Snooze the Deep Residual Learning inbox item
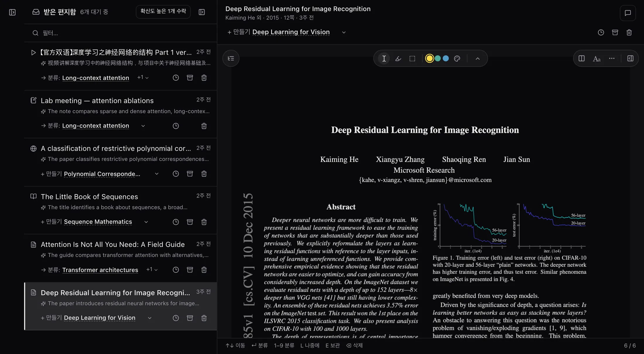Image resolution: width=644 pixels, height=354 pixels. coord(176,318)
